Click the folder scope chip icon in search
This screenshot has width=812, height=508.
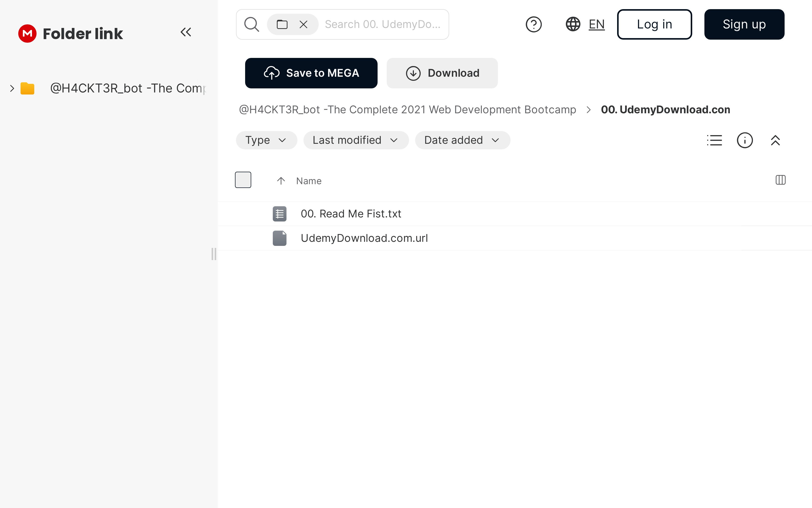click(282, 24)
